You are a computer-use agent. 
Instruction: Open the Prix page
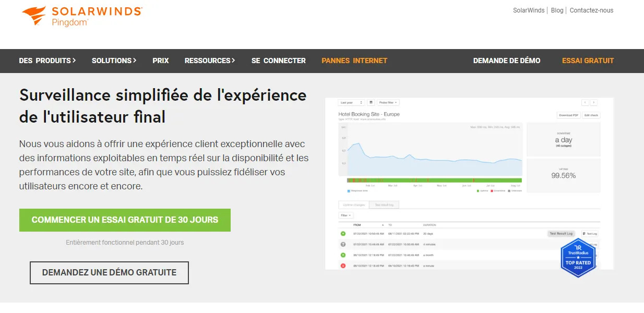tap(161, 61)
